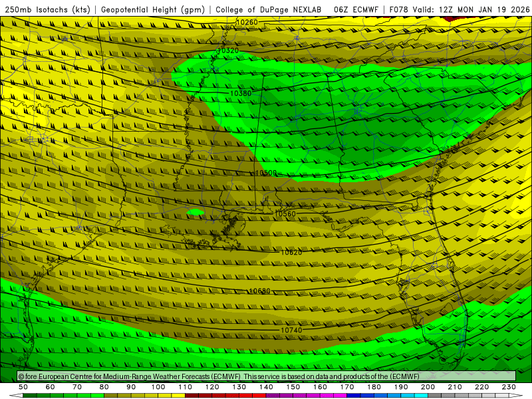Image resolution: width=532 pixels, height=399 pixels.
Task: Click the 120 label on the color scale
Action: point(212,387)
